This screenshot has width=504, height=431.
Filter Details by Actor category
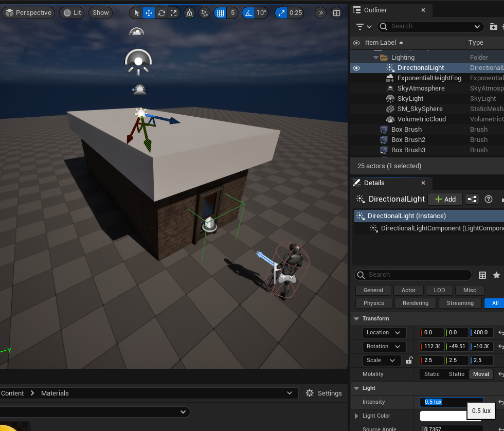tap(408, 290)
